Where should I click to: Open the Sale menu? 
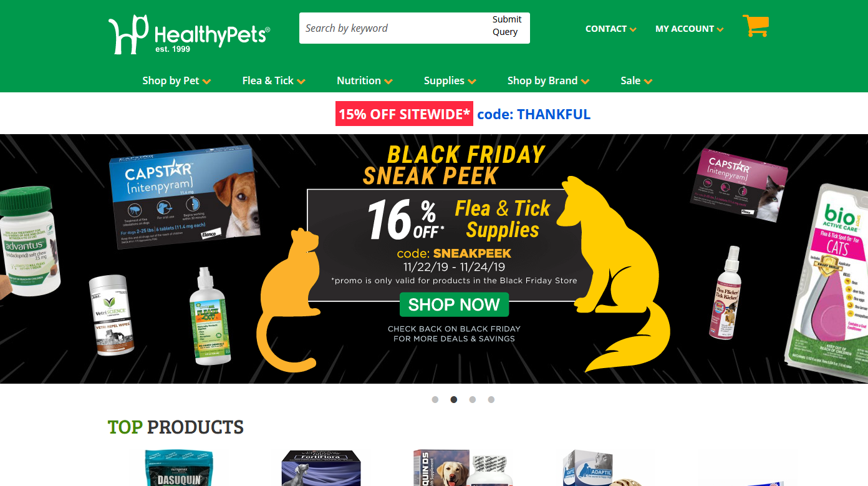tap(637, 80)
